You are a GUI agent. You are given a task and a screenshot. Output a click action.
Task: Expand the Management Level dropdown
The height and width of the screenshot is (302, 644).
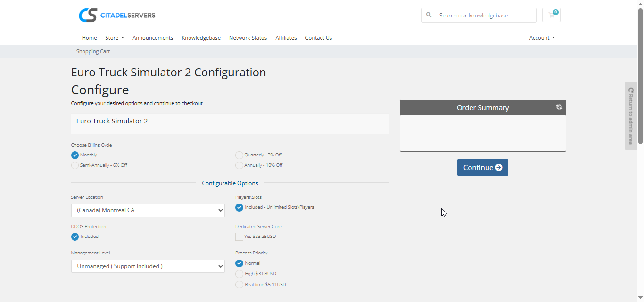click(148, 266)
